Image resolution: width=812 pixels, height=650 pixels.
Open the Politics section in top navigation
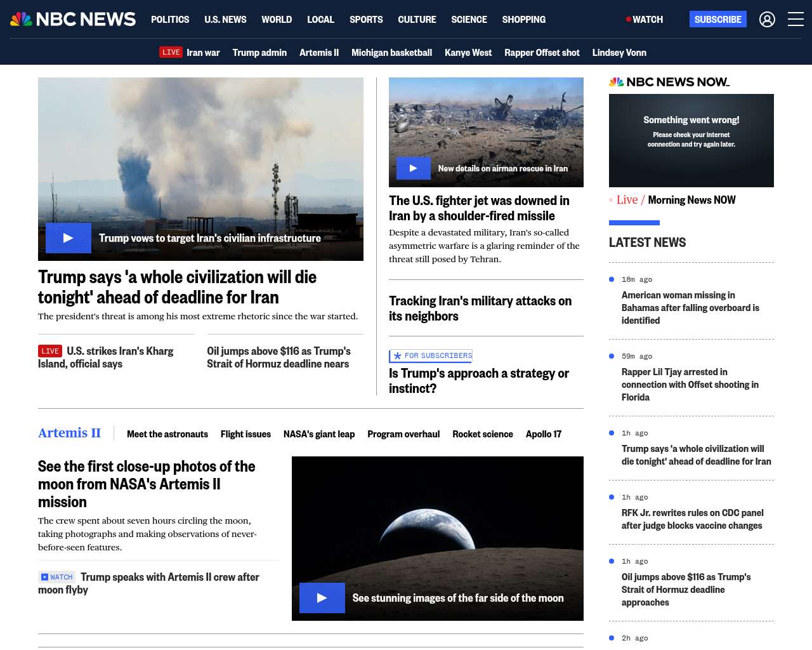(170, 20)
